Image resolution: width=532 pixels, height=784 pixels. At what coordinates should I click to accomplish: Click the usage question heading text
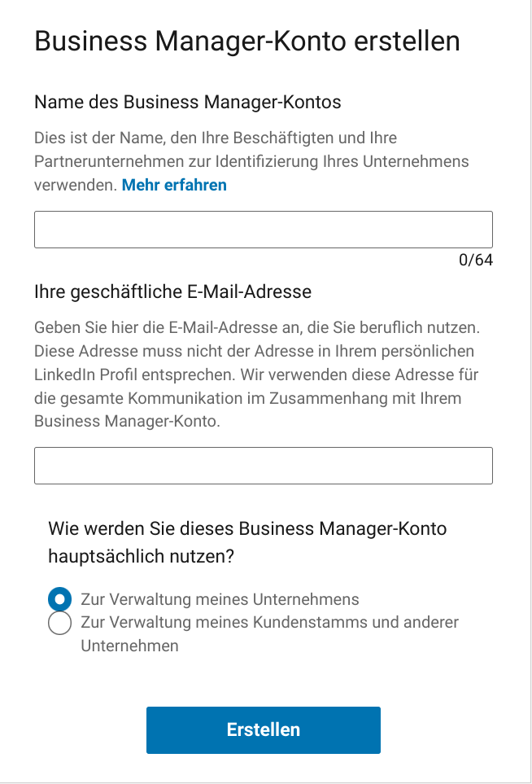pos(247,540)
